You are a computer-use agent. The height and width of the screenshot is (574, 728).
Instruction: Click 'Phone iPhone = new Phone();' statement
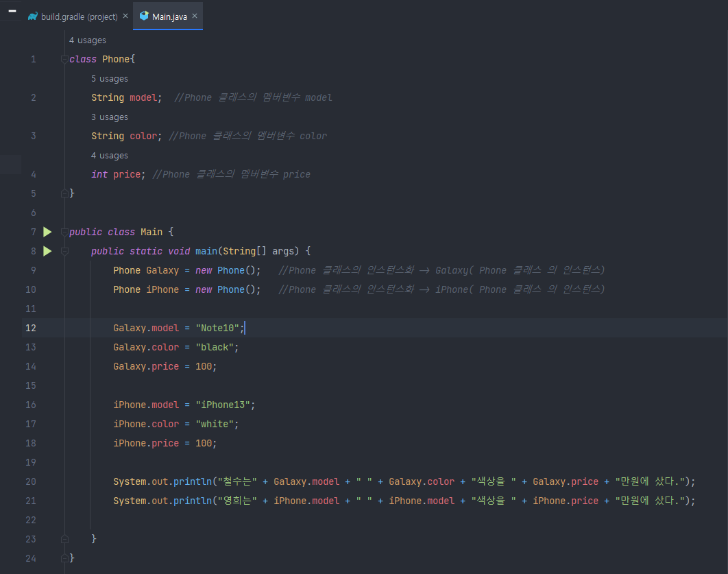[x=187, y=290]
